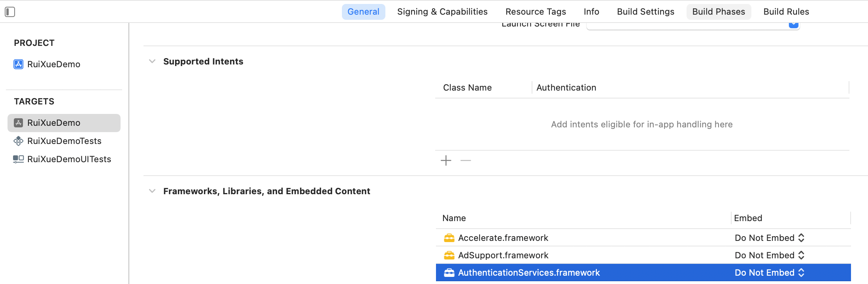868x284 pixels.
Task: Collapse the Supported Intents section
Action: coord(152,61)
